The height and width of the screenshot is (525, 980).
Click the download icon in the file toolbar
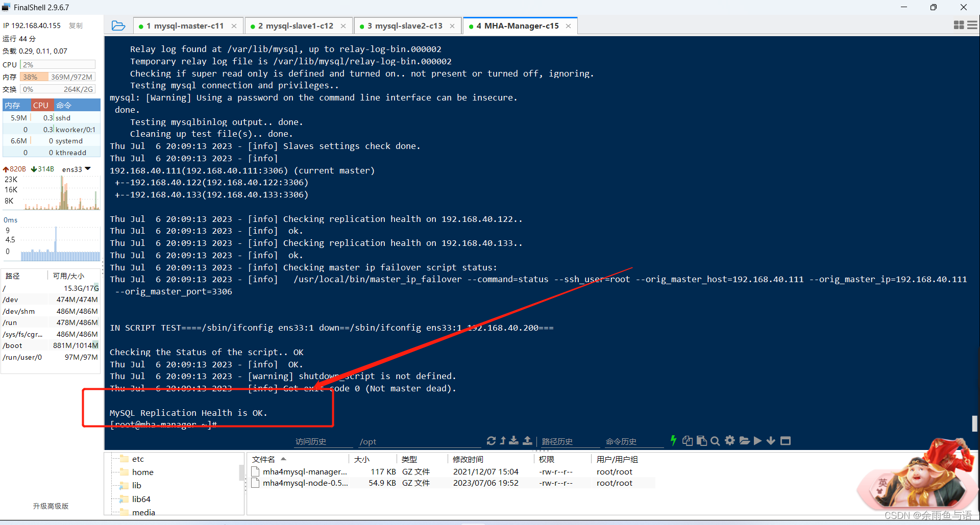pos(514,441)
